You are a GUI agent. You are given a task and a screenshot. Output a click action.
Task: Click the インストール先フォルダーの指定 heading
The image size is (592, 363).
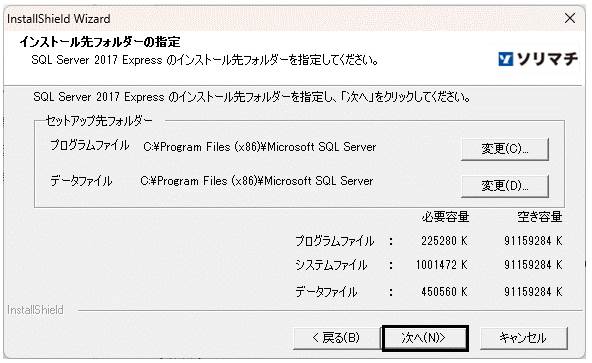(x=100, y=42)
